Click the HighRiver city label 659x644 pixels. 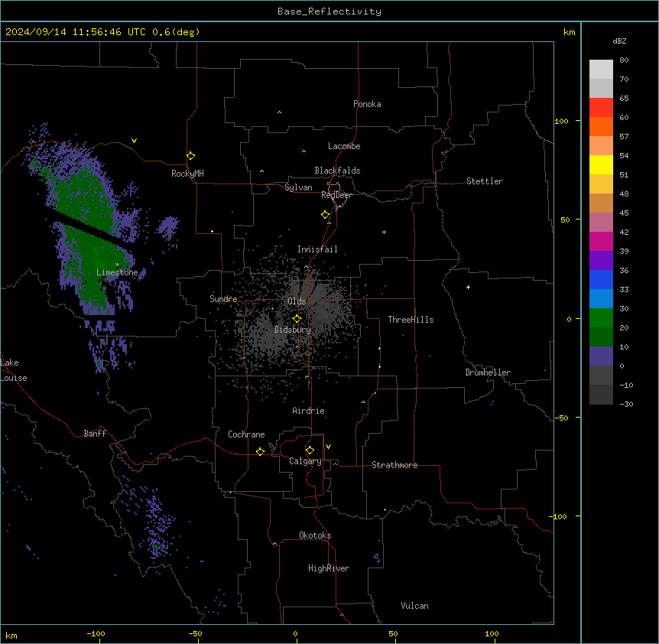click(x=329, y=568)
